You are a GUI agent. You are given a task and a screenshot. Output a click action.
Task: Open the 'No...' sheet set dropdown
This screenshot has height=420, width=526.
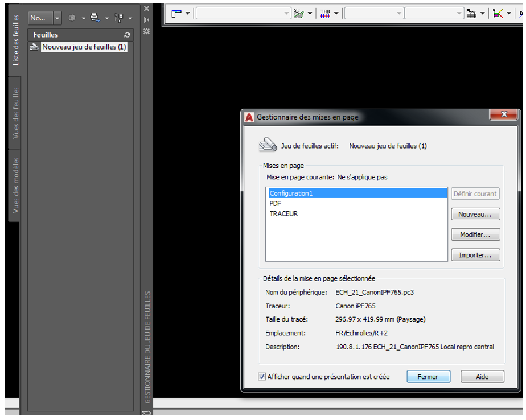57,18
